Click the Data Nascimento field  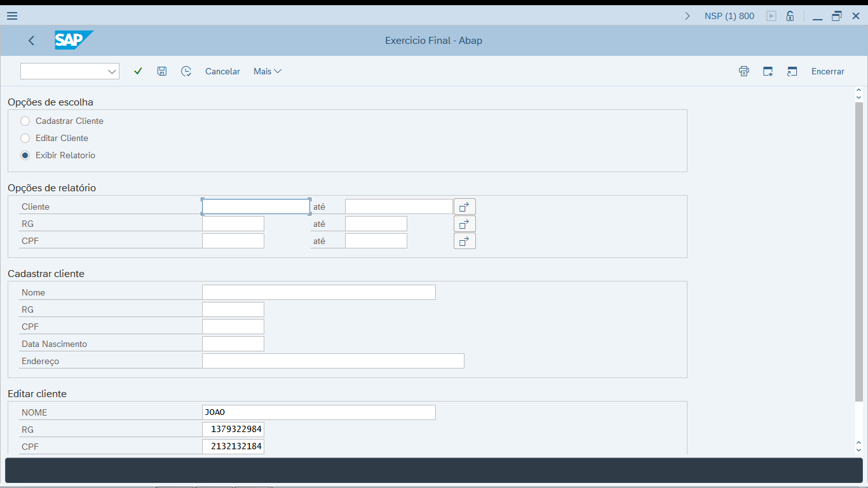pyautogui.click(x=233, y=344)
